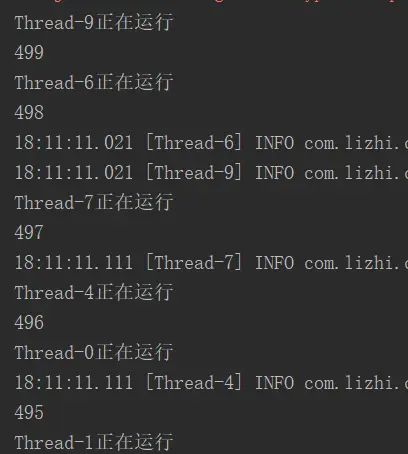Screen dimensions: 408x454
Task: Select the number 495 output line
Action: coord(29,412)
